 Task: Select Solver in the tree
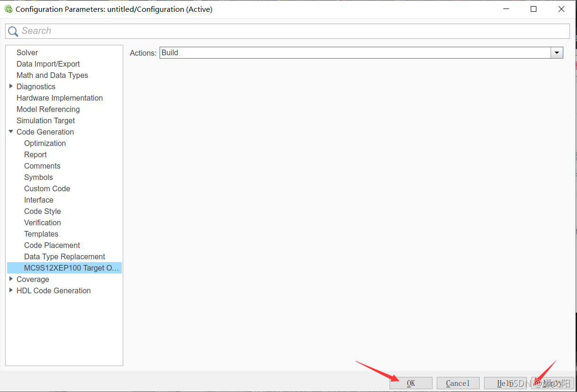27,52
